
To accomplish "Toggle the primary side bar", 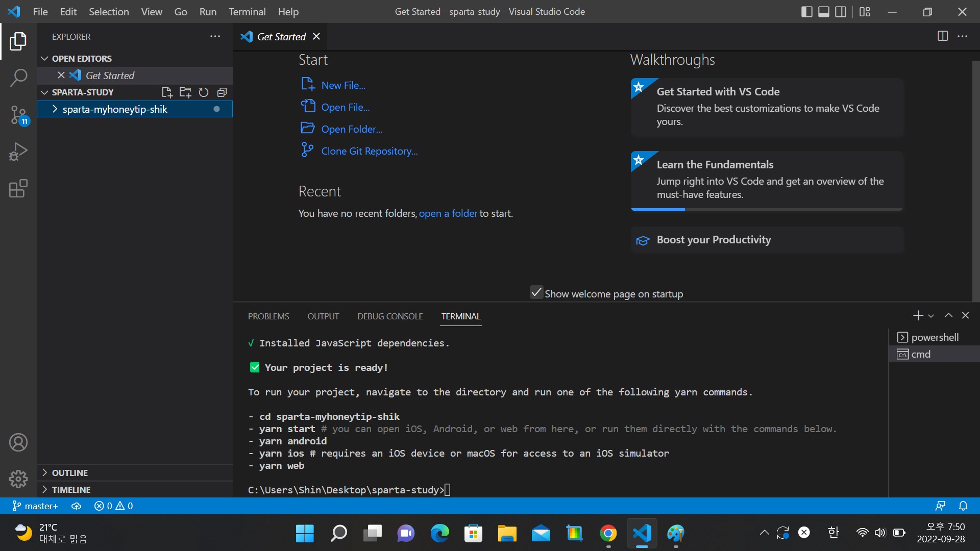I will [x=807, y=11].
